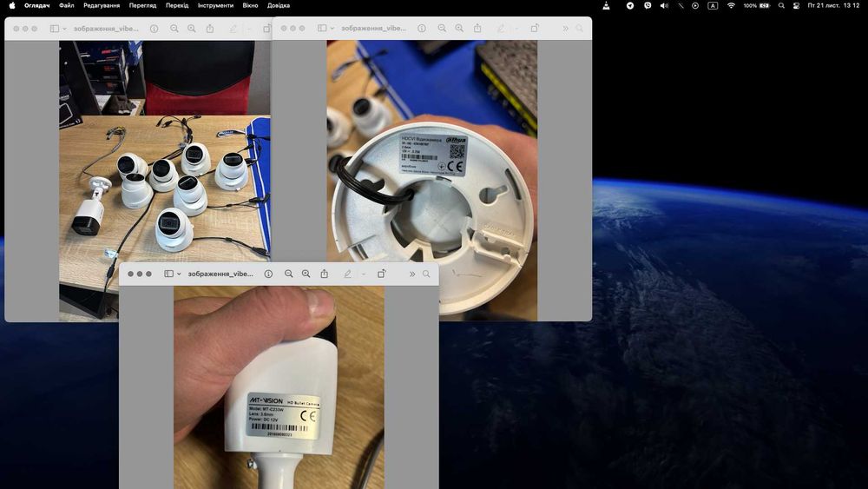Expand toolbar overflow in the MT-Vision window
This screenshot has width=868, height=489.
[411, 274]
